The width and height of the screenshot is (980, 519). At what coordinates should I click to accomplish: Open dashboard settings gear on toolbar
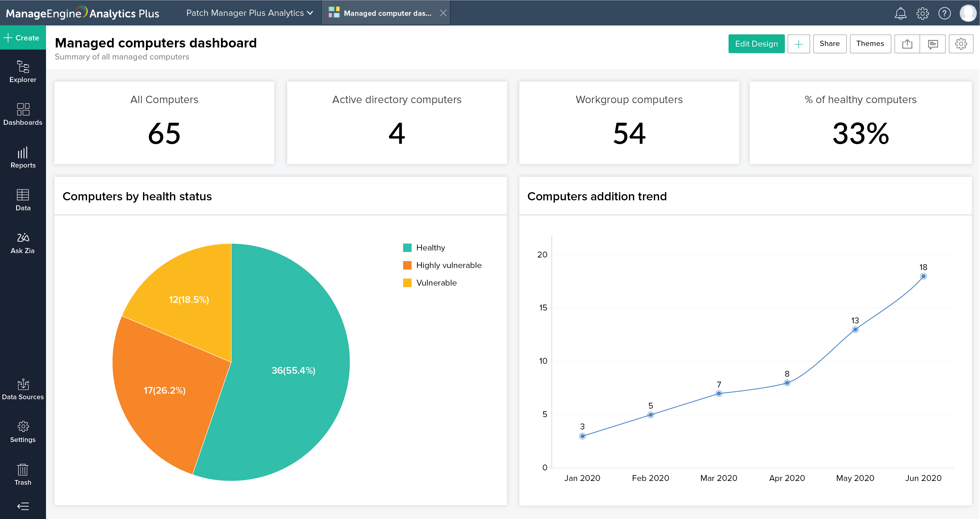click(x=961, y=44)
